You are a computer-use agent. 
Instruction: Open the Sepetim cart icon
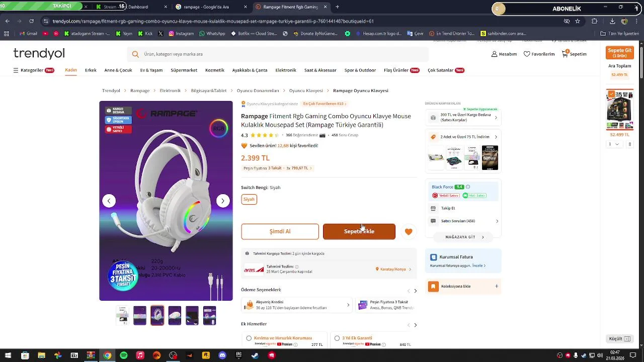(x=565, y=54)
